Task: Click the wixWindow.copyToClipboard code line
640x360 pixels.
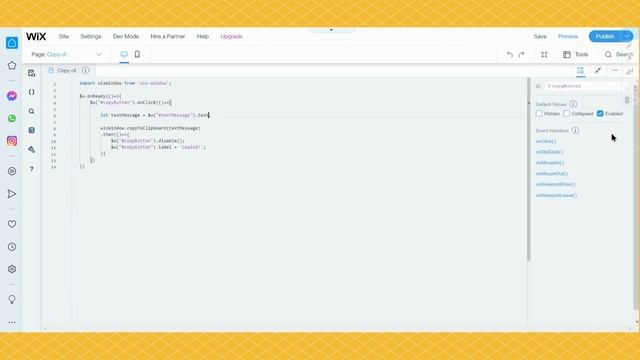Action: (x=150, y=128)
